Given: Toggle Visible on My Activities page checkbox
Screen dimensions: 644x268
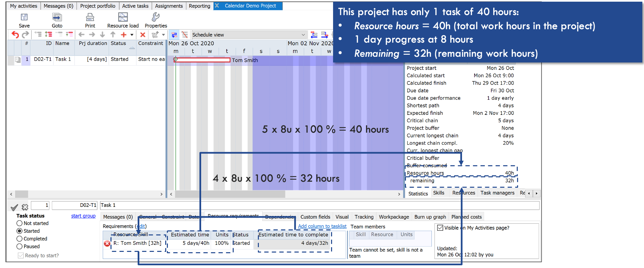Looking at the screenshot, I should click(440, 228).
